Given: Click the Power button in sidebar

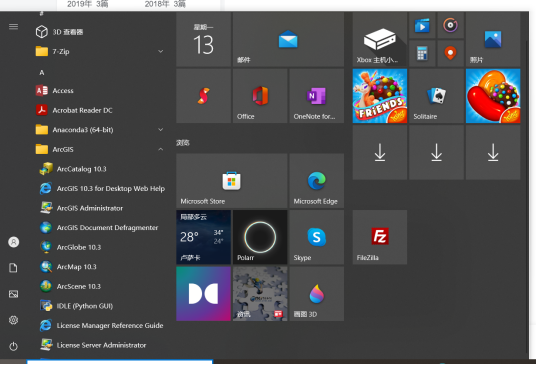Looking at the screenshot, I should 13,346.
